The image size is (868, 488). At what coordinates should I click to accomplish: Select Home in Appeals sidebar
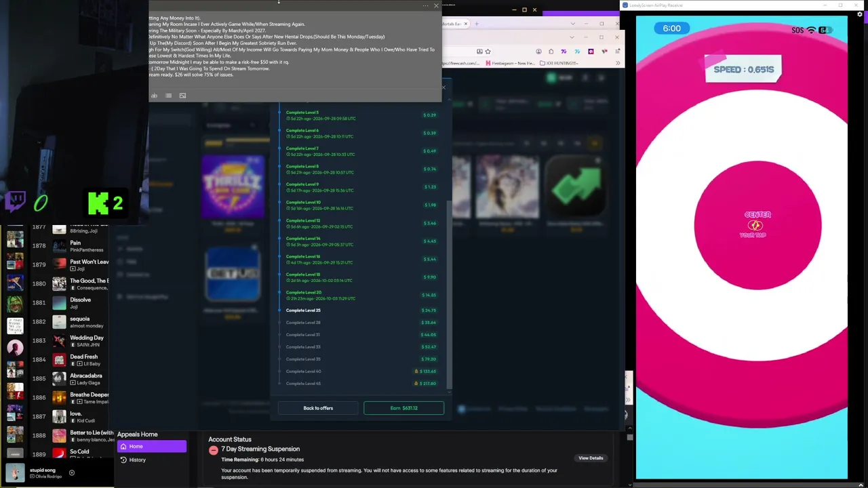tap(152, 446)
